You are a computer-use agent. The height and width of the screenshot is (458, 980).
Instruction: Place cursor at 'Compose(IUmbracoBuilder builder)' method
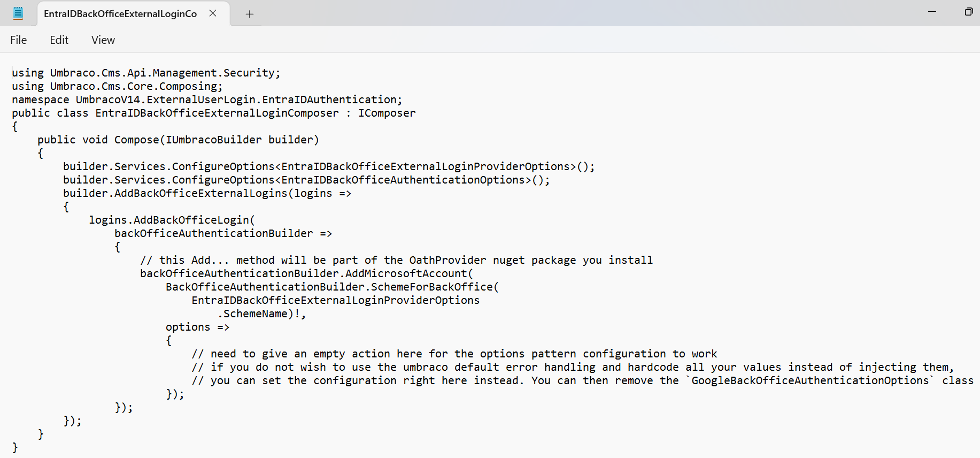coord(217,140)
